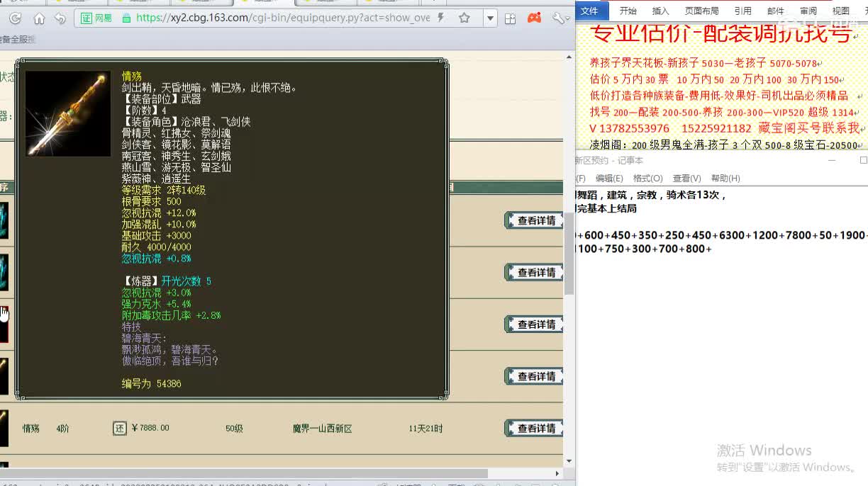Go to the browser home page icon
Screen dimensions: 868x486
(x=39, y=18)
